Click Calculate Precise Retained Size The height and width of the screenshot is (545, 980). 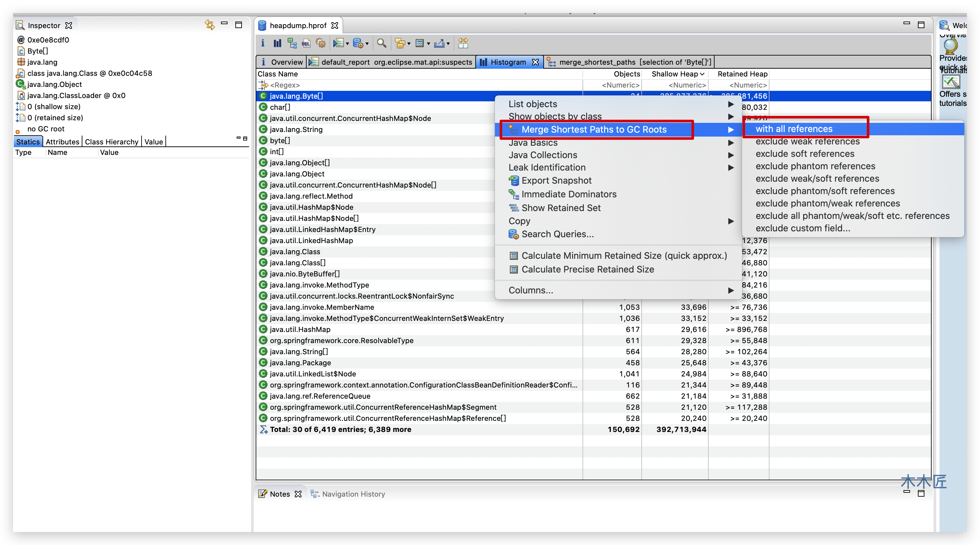click(x=587, y=269)
